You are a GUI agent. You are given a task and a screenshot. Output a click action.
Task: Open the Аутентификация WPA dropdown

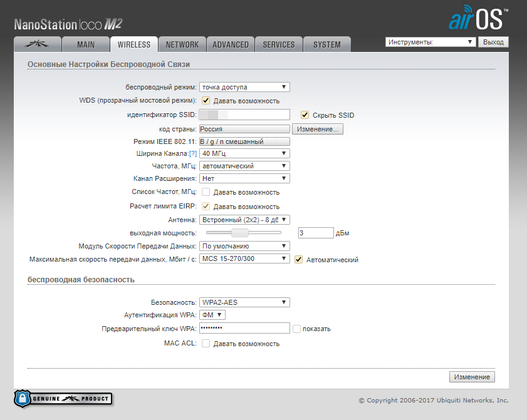point(212,315)
